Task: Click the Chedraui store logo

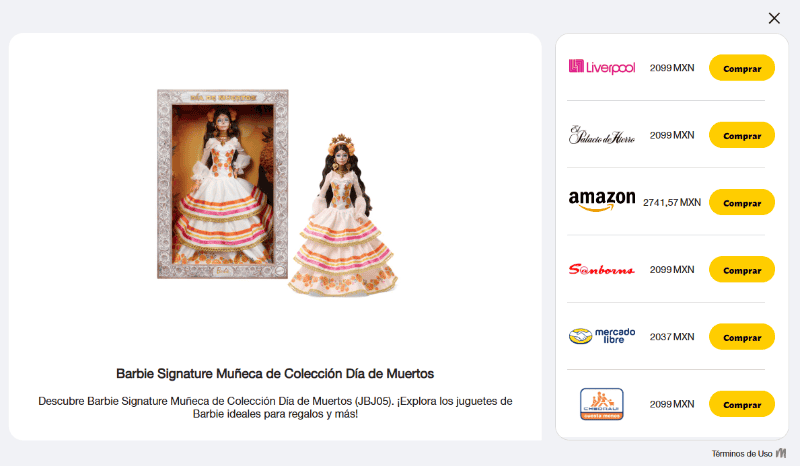Action: pos(602,404)
